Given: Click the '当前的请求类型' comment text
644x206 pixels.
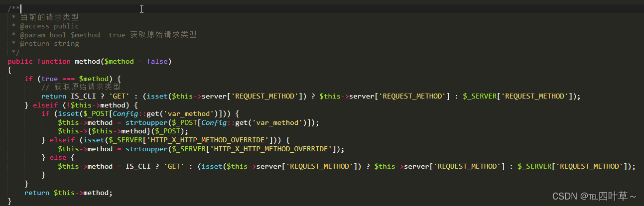Looking at the screenshot, I should pyautogui.click(x=49, y=17).
